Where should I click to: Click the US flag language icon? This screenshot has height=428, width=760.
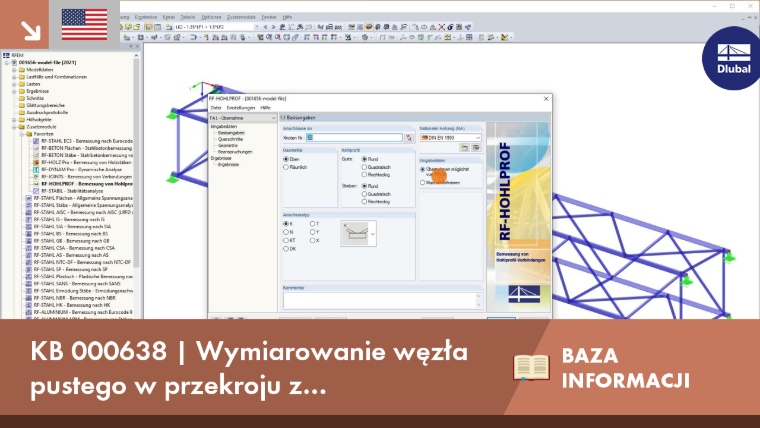pos(84,25)
